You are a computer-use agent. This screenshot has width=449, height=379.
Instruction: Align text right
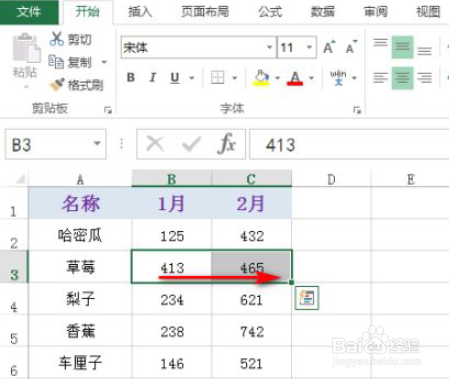tap(424, 78)
